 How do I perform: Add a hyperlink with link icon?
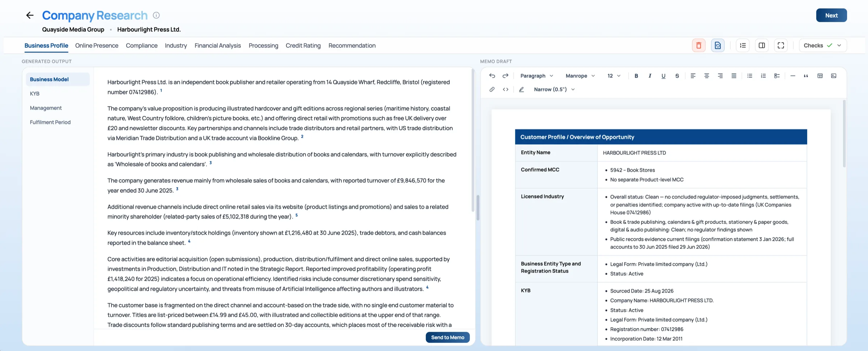click(492, 89)
